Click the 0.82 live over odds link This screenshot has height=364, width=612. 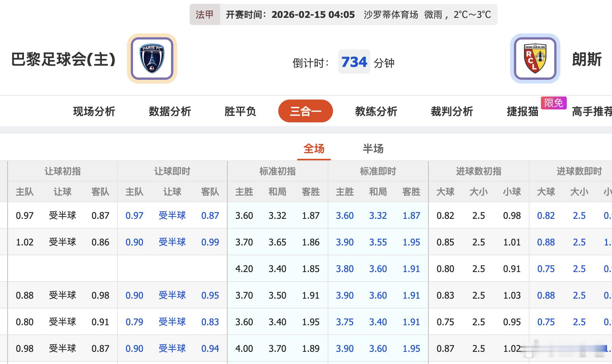coord(546,215)
